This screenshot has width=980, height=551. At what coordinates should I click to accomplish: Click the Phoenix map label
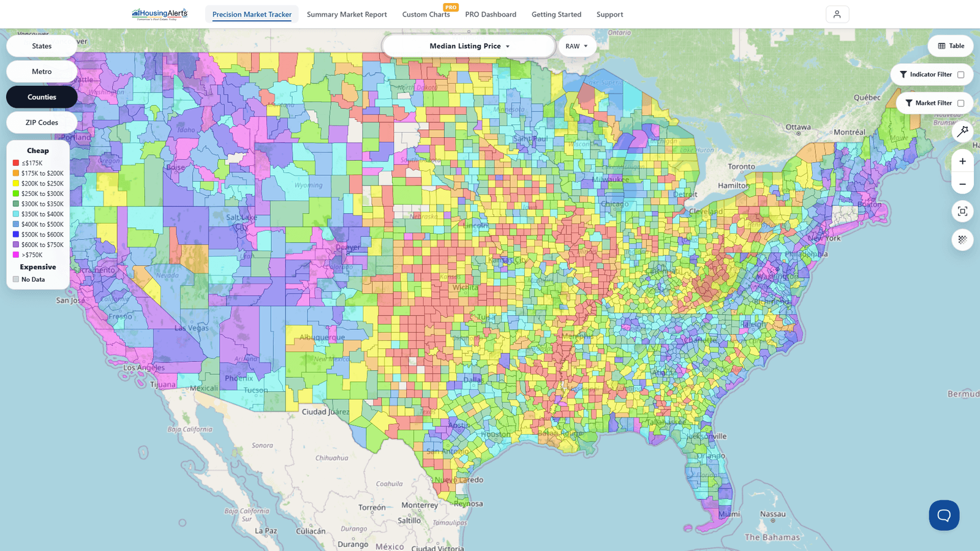click(239, 378)
